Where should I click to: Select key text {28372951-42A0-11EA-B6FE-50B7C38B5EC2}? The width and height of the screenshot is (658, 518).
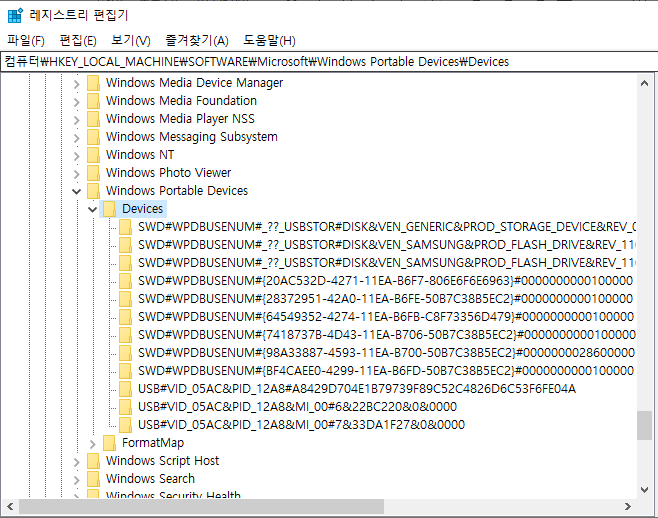[385, 299]
